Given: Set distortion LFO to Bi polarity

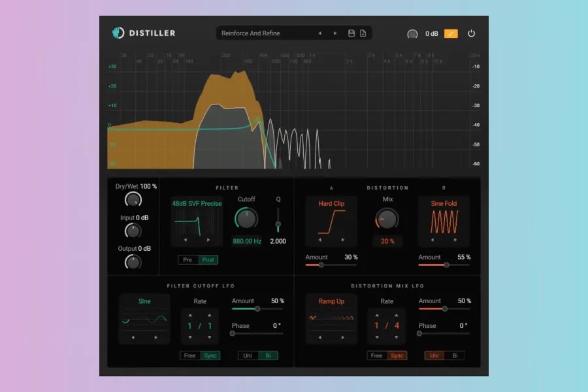Looking at the screenshot, I should coord(455,355).
